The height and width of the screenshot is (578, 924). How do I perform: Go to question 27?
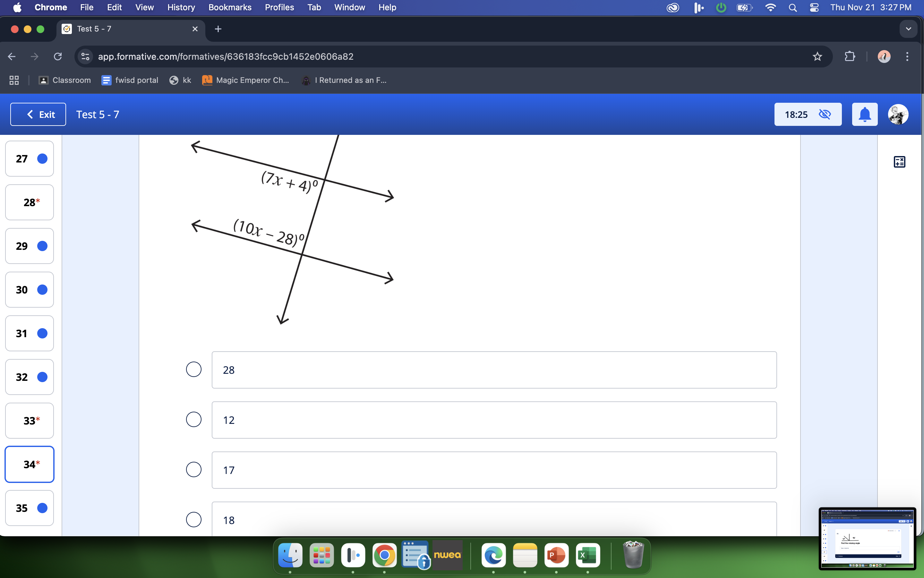point(30,159)
